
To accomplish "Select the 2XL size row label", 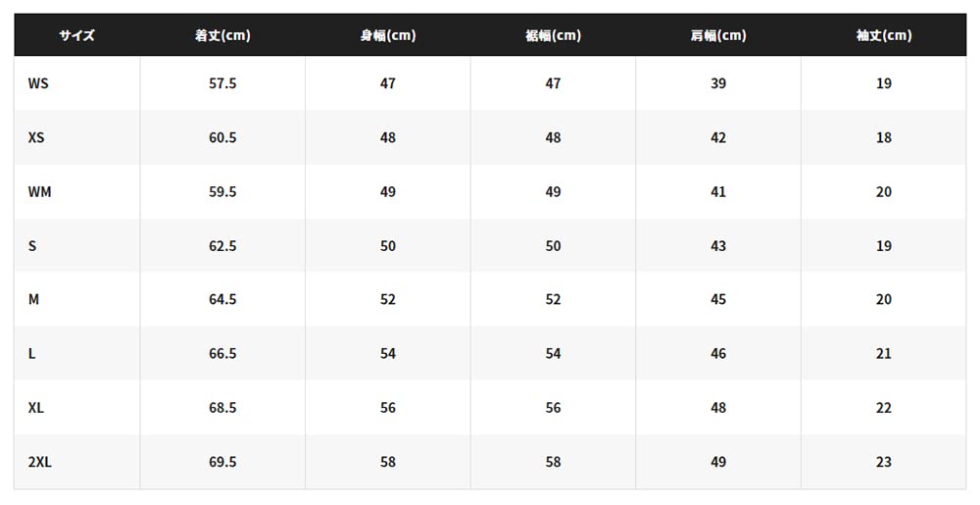I will [x=39, y=461].
